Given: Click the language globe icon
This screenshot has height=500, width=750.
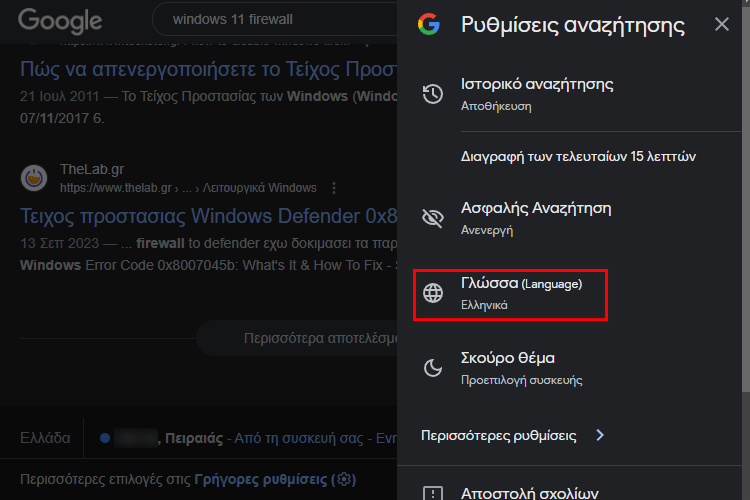Looking at the screenshot, I should (433, 293).
